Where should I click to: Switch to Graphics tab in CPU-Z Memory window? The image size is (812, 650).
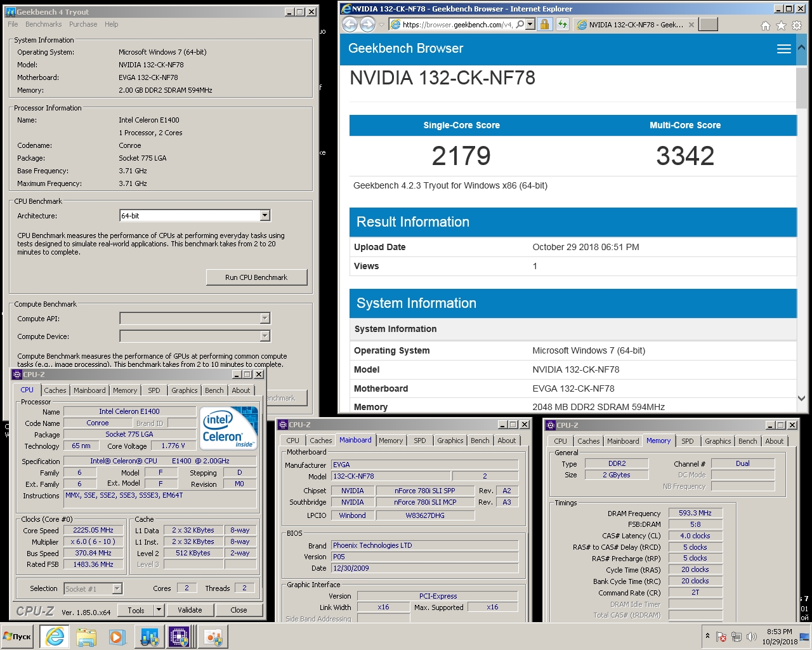[717, 441]
